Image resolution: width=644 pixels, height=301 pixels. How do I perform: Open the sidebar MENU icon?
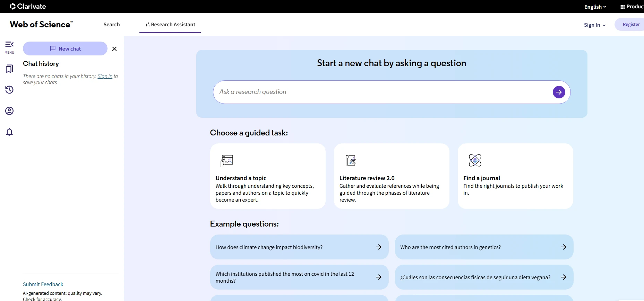(9, 47)
